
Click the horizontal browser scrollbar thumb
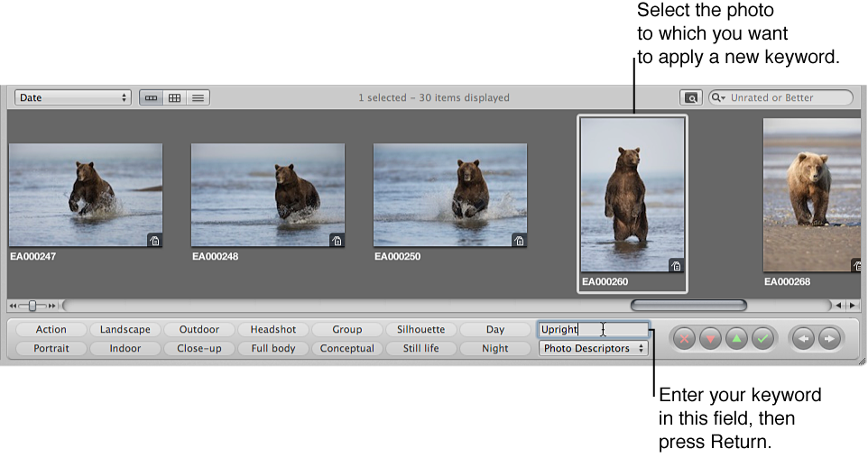pos(688,306)
